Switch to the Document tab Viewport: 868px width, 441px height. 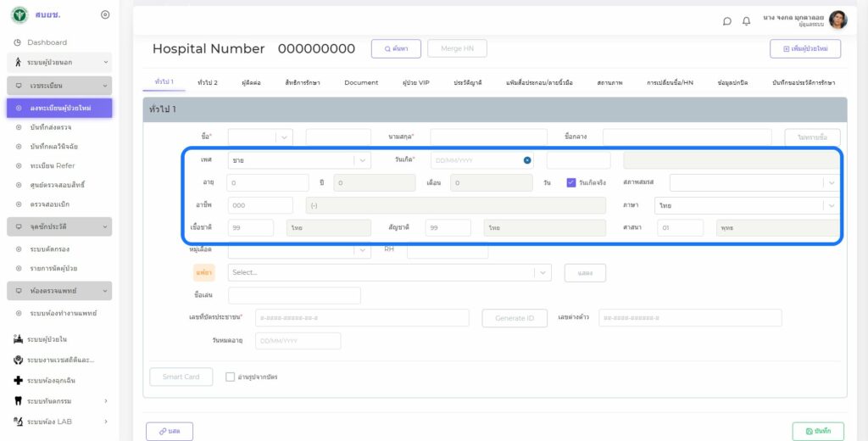pyautogui.click(x=361, y=82)
